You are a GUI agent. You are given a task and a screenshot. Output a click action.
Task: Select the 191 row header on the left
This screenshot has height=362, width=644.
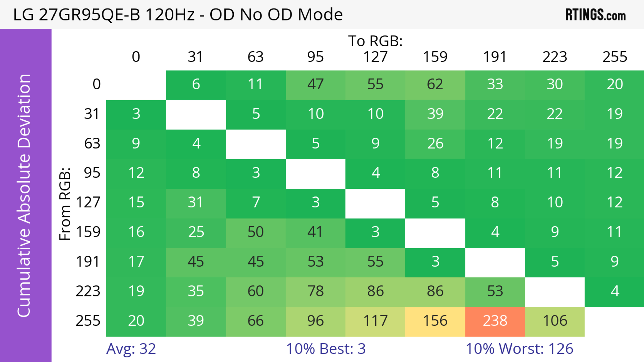[x=88, y=262]
